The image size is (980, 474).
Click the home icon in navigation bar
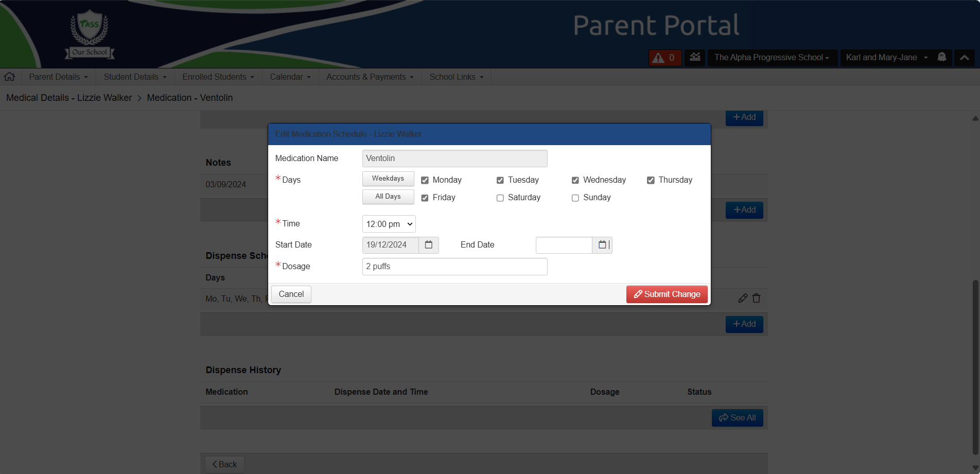[10, 77]
